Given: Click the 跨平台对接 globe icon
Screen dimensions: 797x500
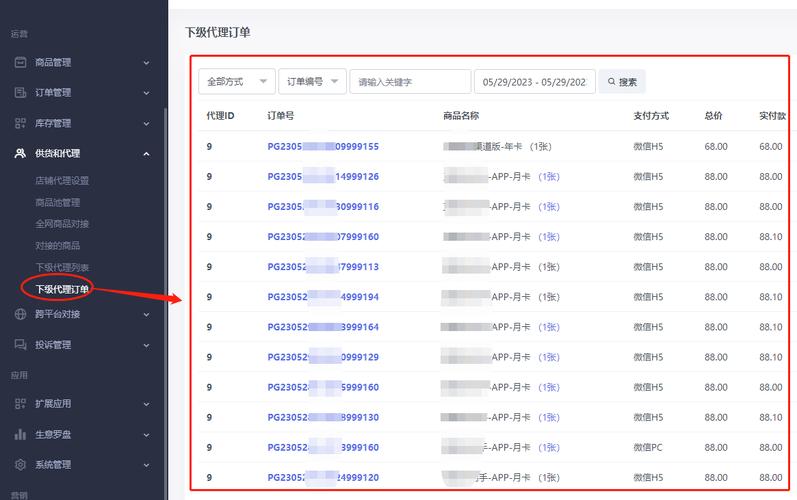Looking at the screenshot, I should (20, 314).
